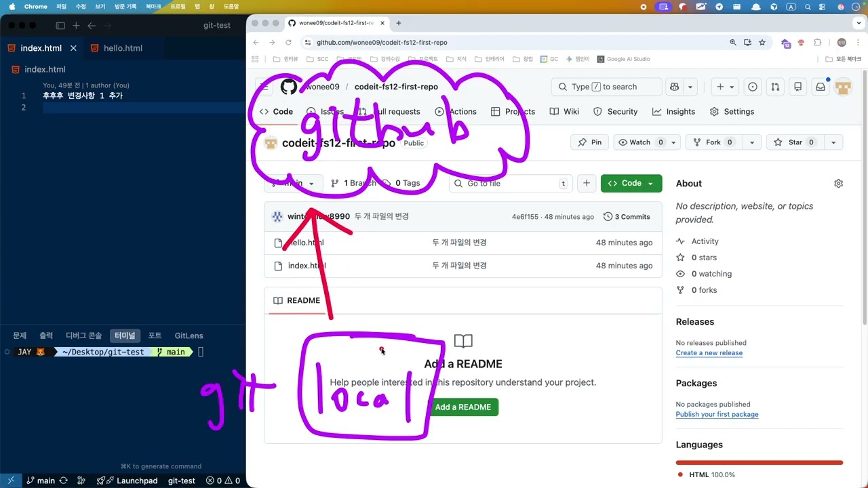Viewport: 868px width, 488px height.
Task: Fork the repository
Action: coord(714,142)
